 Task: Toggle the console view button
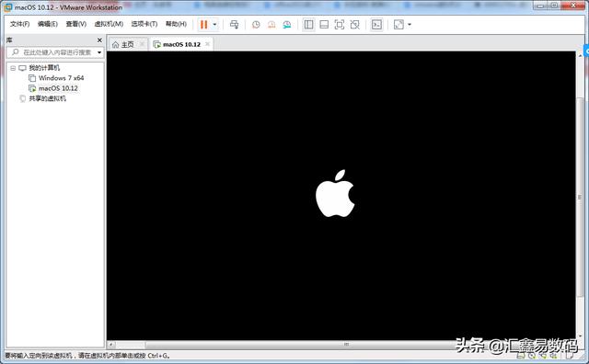[x=376, y=25]
